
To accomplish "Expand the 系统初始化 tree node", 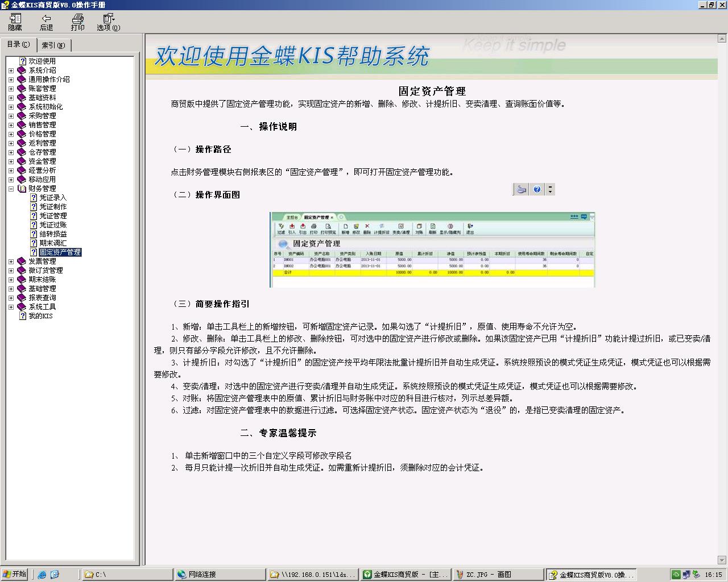I will click(x=11, y=107).
